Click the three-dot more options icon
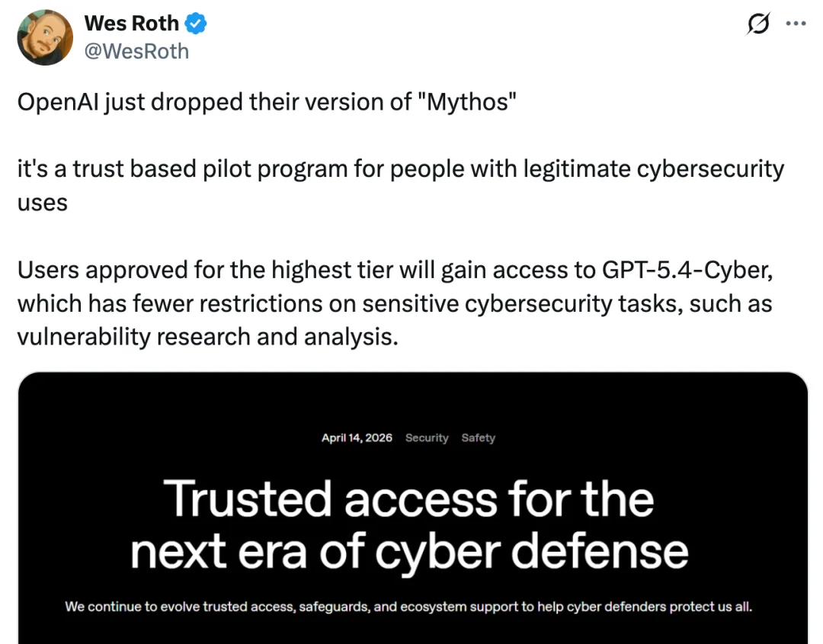 tap(796, 24)
